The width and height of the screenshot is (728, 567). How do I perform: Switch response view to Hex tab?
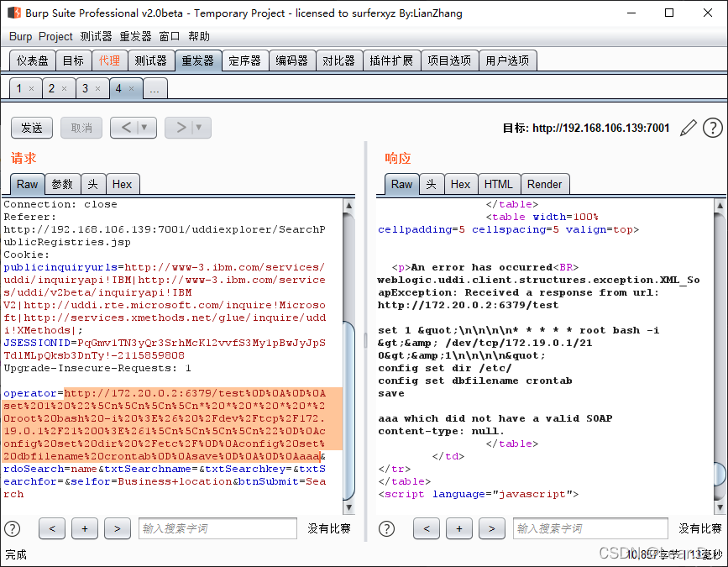pyautogui.click(x=461, y=184)
